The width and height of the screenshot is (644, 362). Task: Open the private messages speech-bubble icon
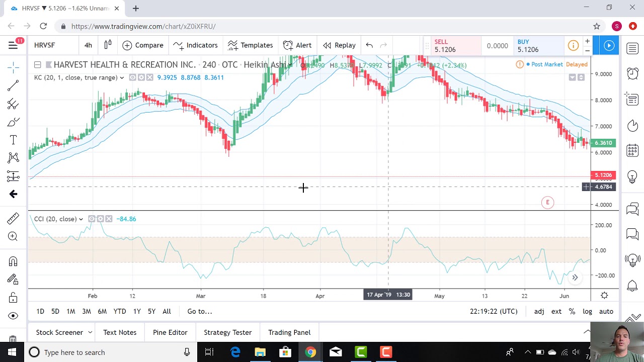632,234
